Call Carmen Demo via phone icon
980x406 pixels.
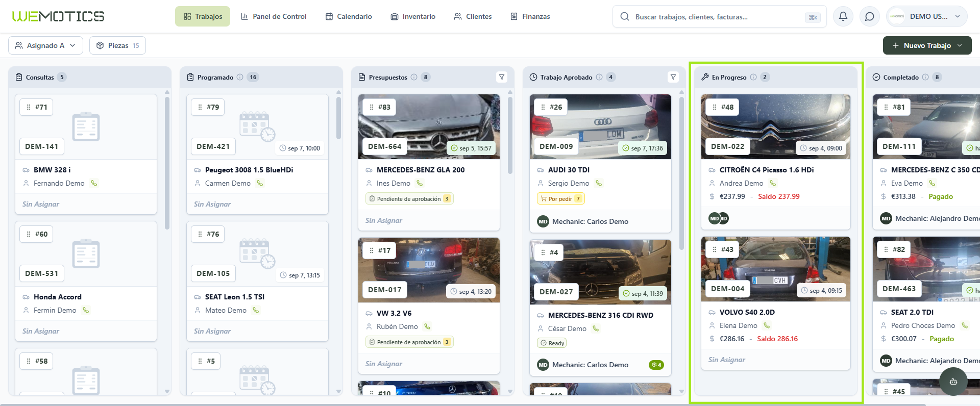[260, 183]
